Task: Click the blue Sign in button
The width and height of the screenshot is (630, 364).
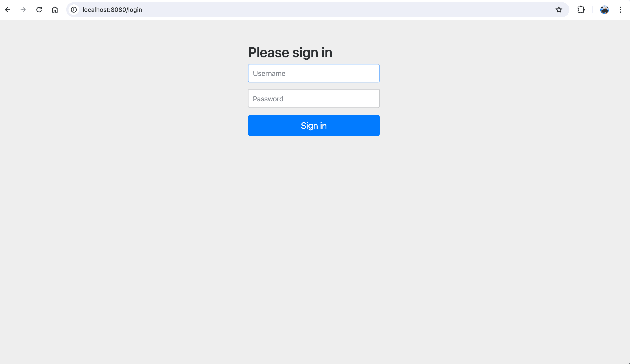Action: (314, 125)
